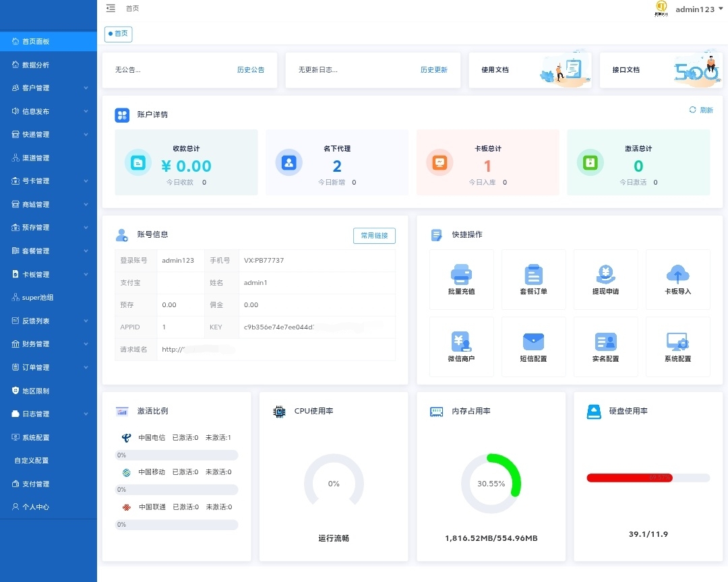Expand the 客户管理 sidebar menu
728x582 pixels.
(49, 88)
